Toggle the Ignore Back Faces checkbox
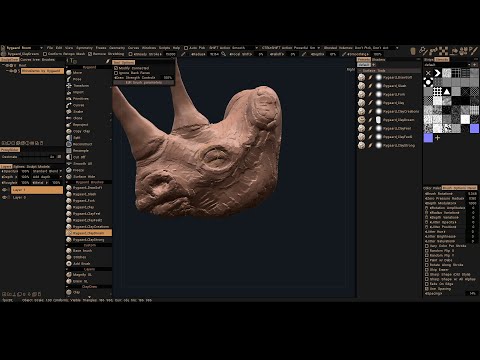 pos(116,73)
